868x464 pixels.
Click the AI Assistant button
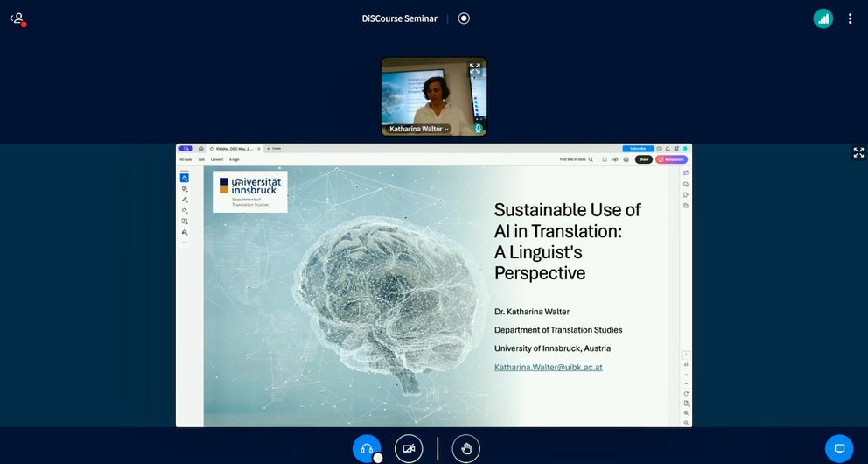tap(671, 159)
